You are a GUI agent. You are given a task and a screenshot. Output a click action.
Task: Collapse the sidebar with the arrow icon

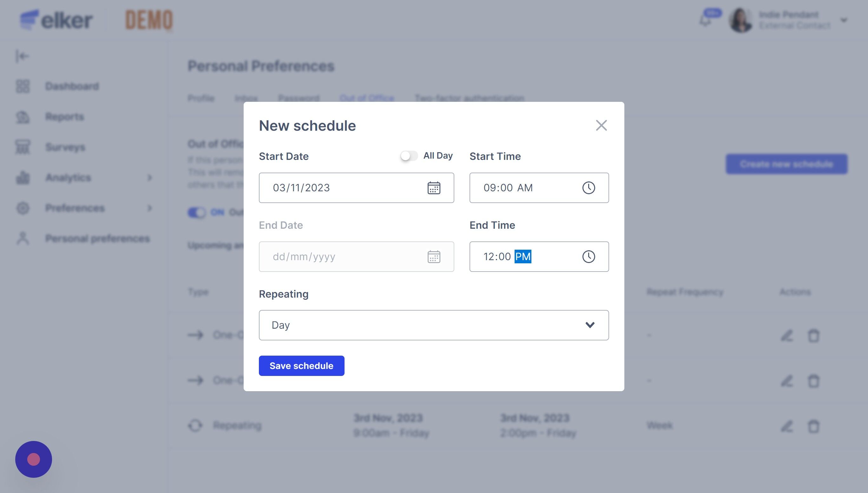[x=22, y=56]
